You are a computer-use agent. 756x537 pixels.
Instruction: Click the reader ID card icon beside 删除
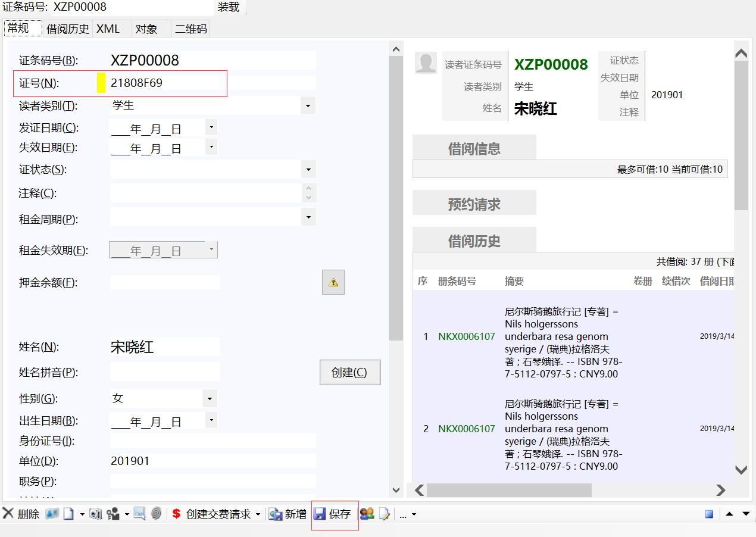click(52, 513)
